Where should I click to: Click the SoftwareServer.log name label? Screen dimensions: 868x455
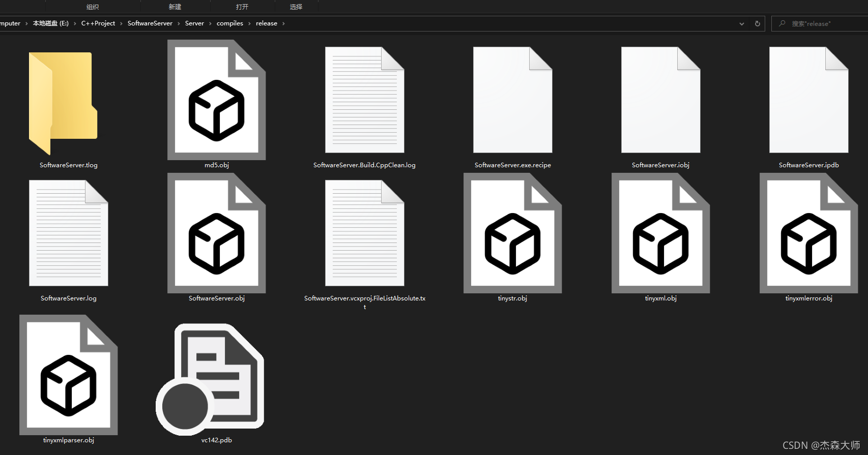[x=69, y=298]
